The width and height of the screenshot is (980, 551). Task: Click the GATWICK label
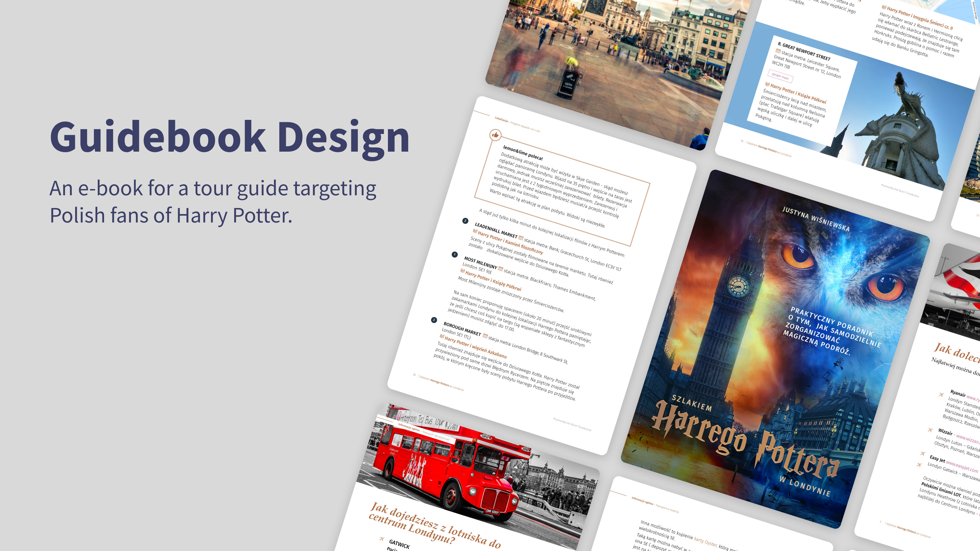click(x=399, y=544)
